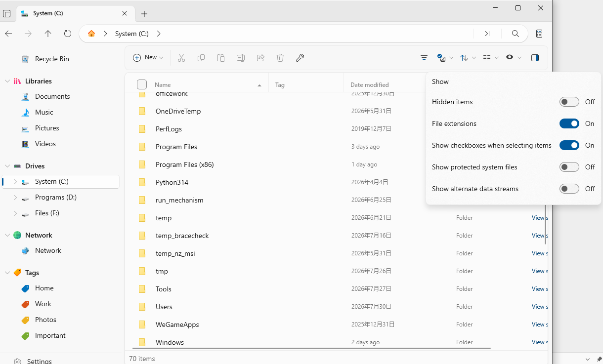Open the eye Show dropdown

coord(514,58)
